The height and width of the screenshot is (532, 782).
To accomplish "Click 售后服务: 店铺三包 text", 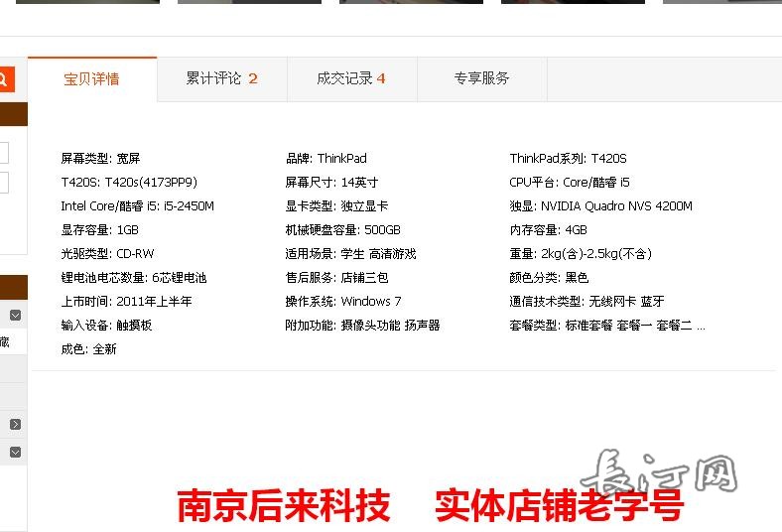I will [x=336, y=278].
